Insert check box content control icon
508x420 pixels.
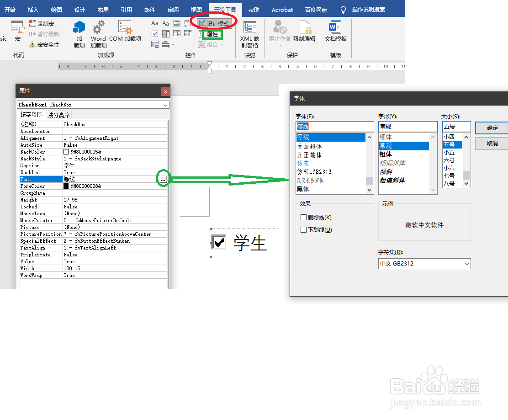(x=155, y=34)
